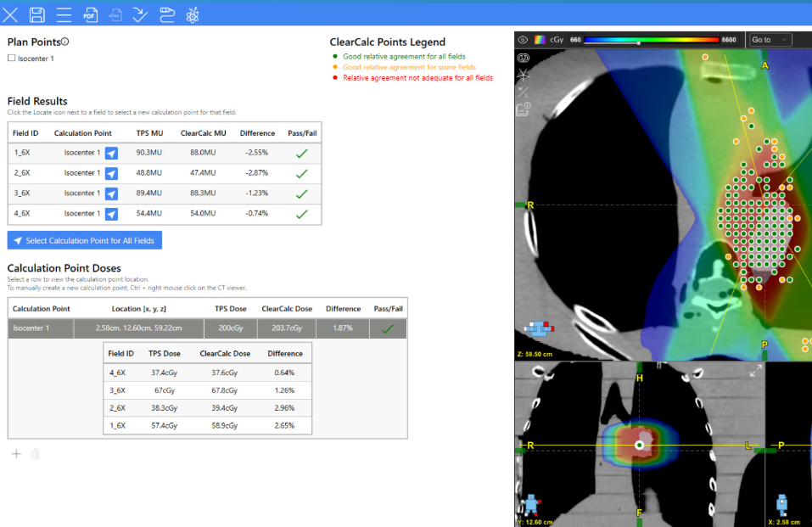
Task: Click the 203.7cGy ClearCalc Dose cell
Action: click(x=287, y=328)
